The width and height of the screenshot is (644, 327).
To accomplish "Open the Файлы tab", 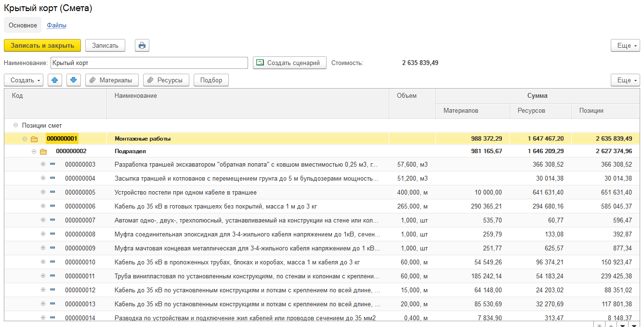I will 56,25.
